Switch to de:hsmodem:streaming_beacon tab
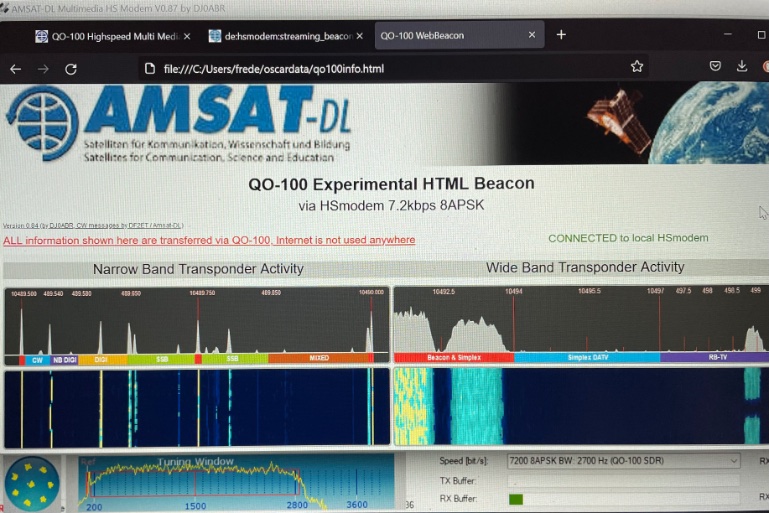Image resolution: width=769 pixels, height=513 pixels. pyautogui.click(x=285, y=36)
